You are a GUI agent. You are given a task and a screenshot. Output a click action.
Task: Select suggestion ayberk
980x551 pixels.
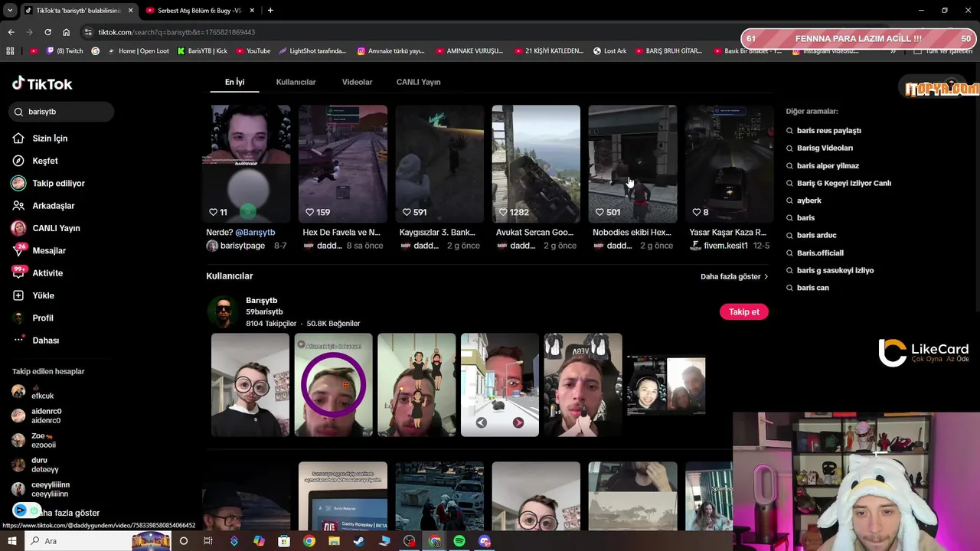tap(808, 201)
